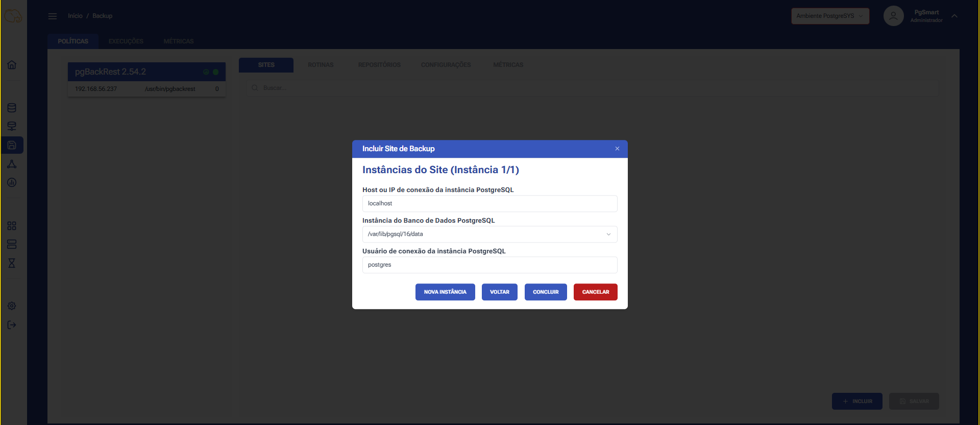
Task: Focus the host field containing localhost
Action: 489,203
